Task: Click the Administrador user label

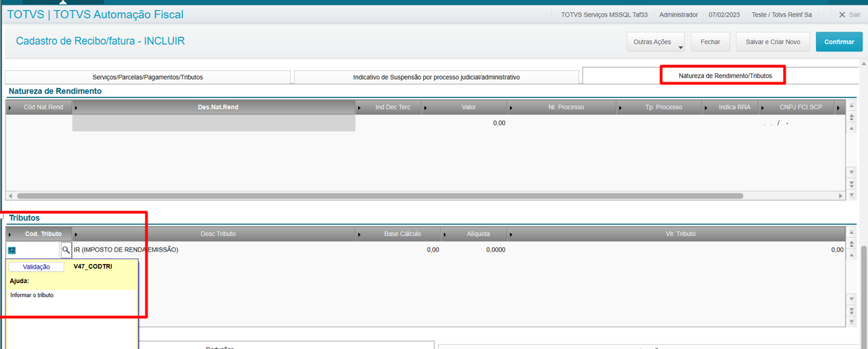Action: click(679, 14)
